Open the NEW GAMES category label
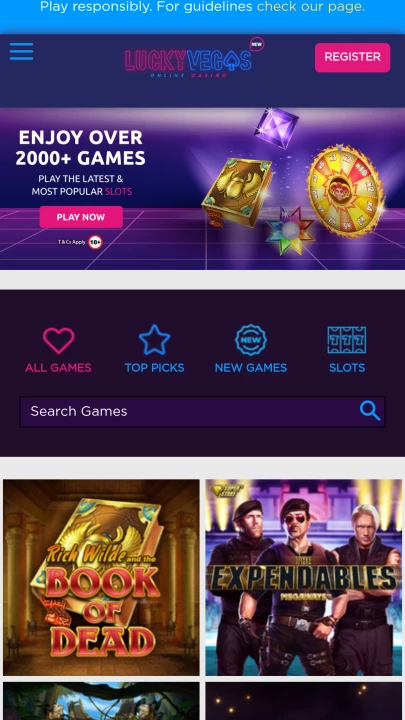This screenshot has width=405, height=720. click(251, 368)
